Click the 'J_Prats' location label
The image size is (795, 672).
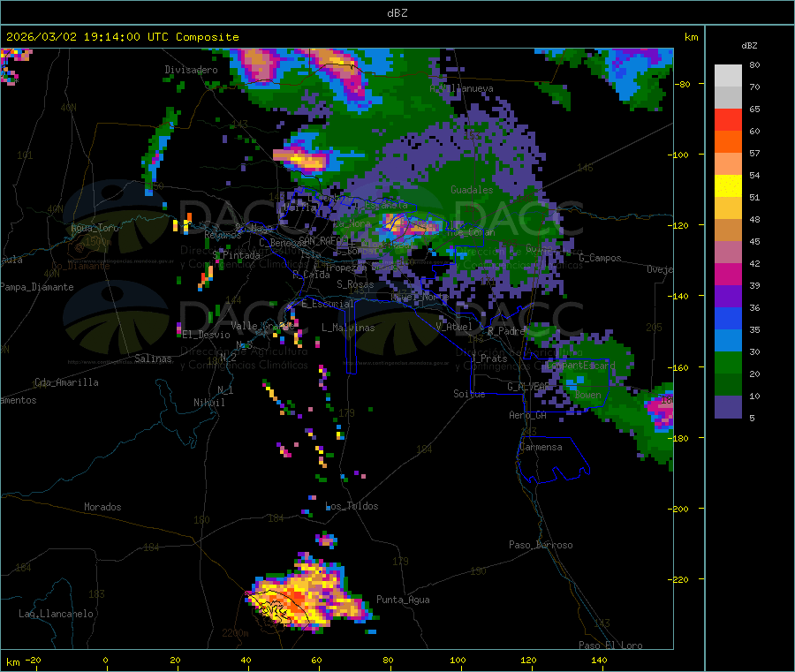click(x=489, y=359)
